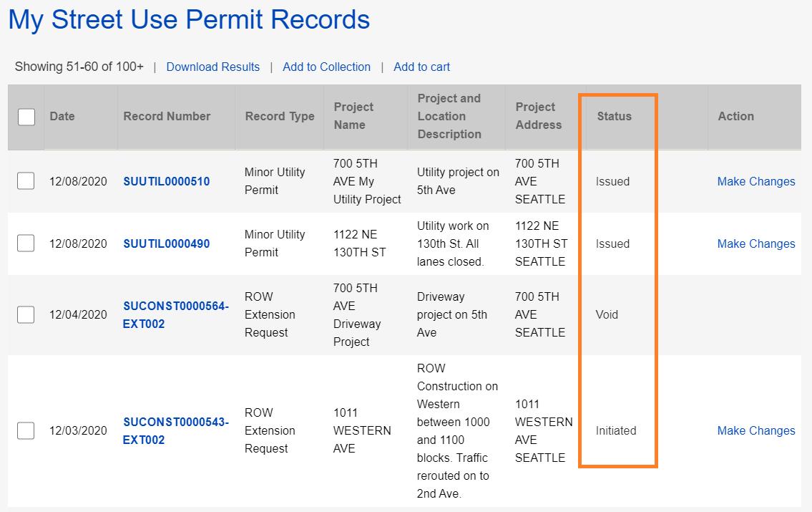Click Make Changes for SUUTIL0000490

755,243
